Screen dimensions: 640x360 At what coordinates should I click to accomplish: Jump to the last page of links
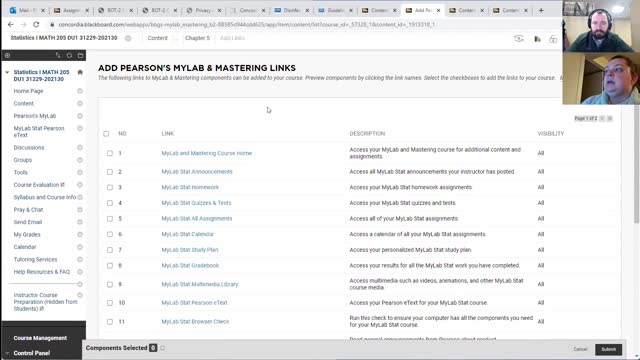[x=610, y=118]
